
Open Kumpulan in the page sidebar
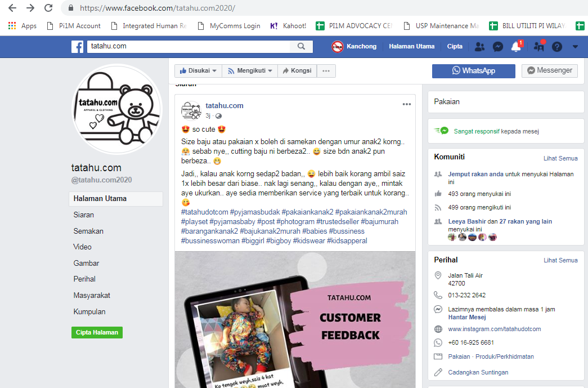(89, 311)
